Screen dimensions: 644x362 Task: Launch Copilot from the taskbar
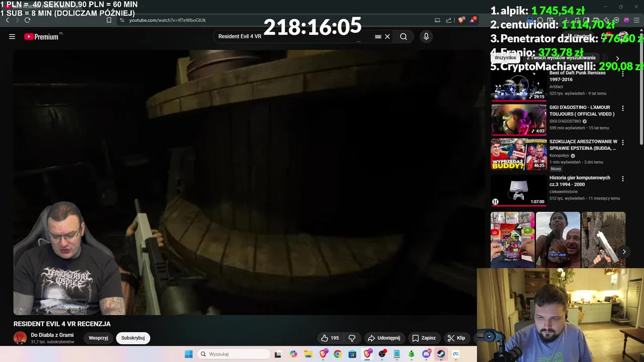point(294,354)
